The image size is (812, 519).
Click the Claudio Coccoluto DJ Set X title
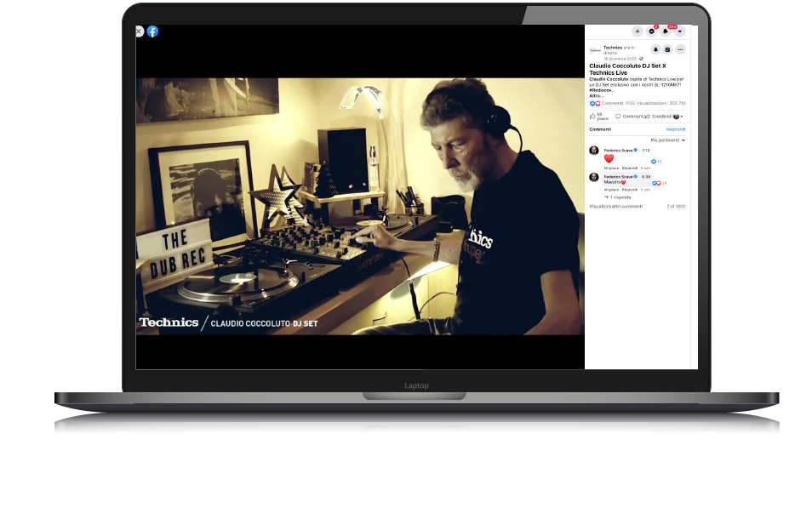pyautogui.click(x=627, y=69)
